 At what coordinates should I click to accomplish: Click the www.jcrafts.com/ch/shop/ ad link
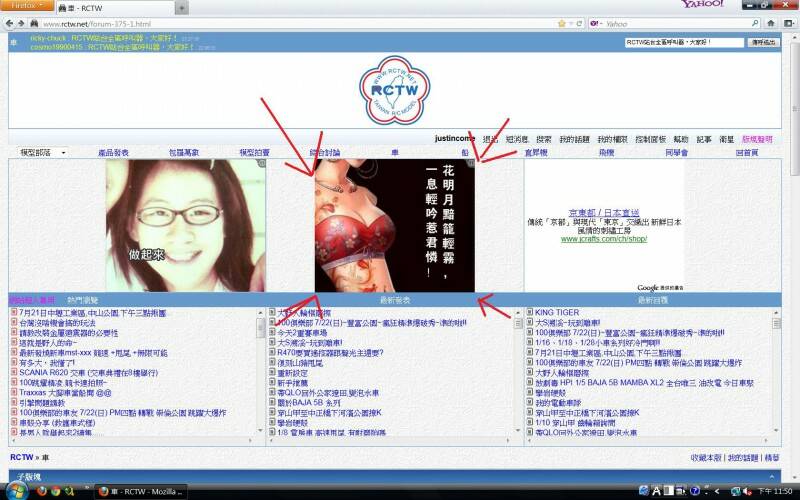coord(604,239)
